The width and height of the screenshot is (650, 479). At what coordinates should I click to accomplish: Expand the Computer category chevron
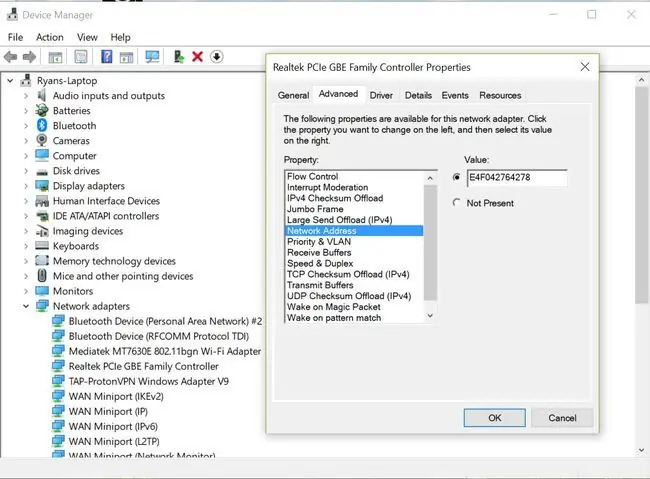26,156
